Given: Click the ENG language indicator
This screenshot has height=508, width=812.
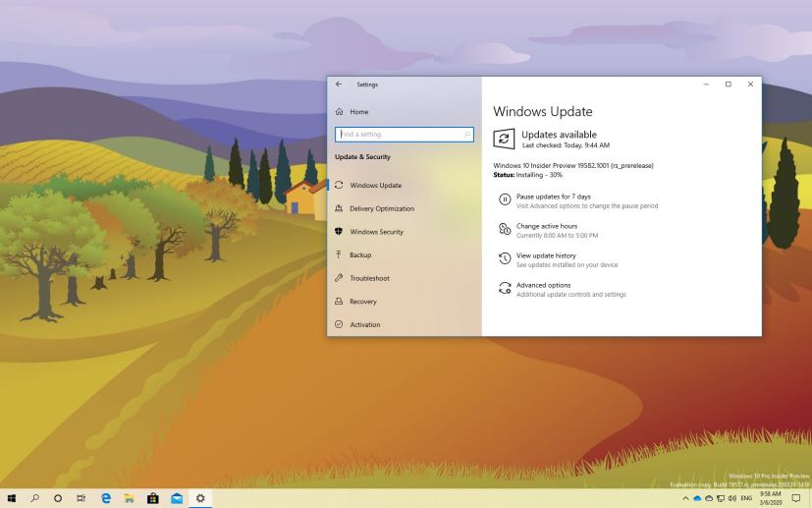Looking at the screenshot, I should (746, 499).
